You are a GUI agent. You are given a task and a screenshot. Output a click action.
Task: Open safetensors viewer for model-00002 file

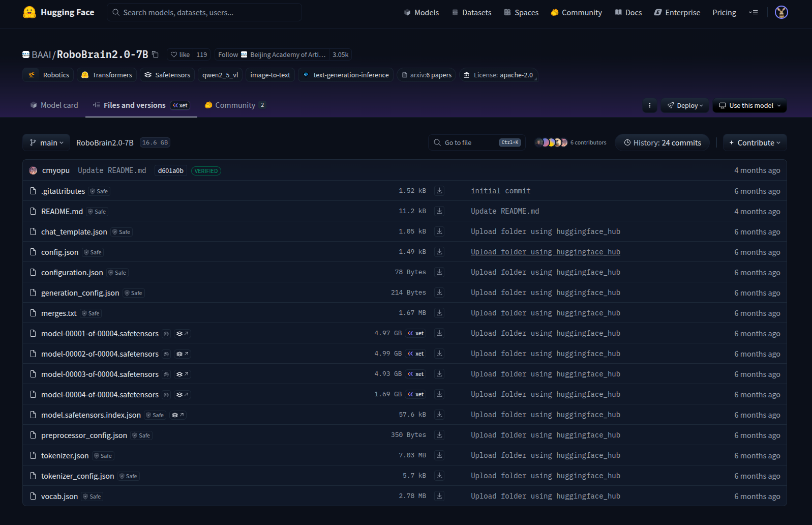click(x=182, y=354)
